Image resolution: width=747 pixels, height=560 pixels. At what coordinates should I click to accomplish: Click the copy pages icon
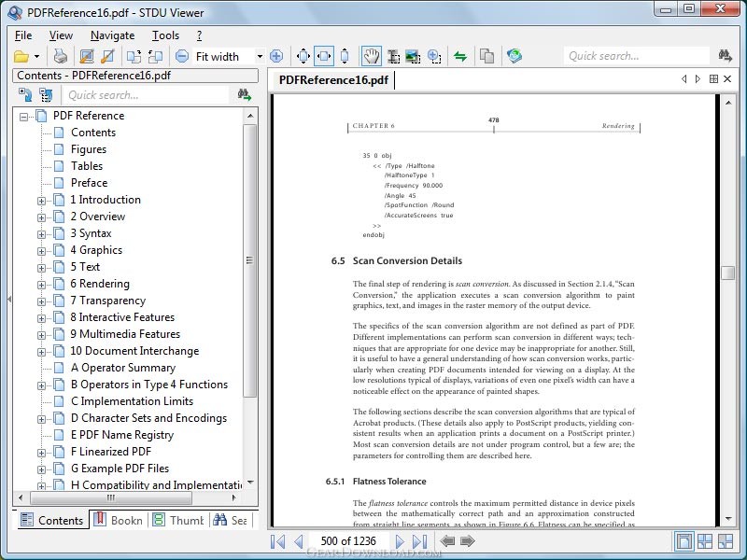pos(486,56)
